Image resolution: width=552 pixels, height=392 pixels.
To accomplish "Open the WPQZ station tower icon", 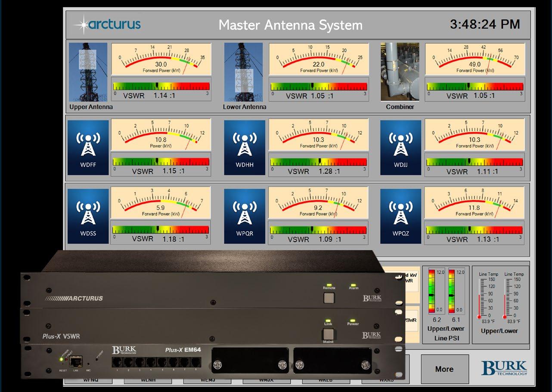I will tap(400, 216).
